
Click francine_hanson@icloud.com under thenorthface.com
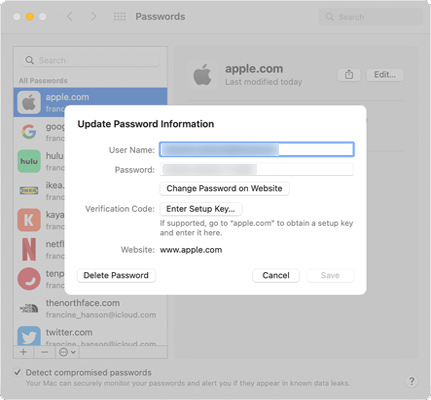101,315
